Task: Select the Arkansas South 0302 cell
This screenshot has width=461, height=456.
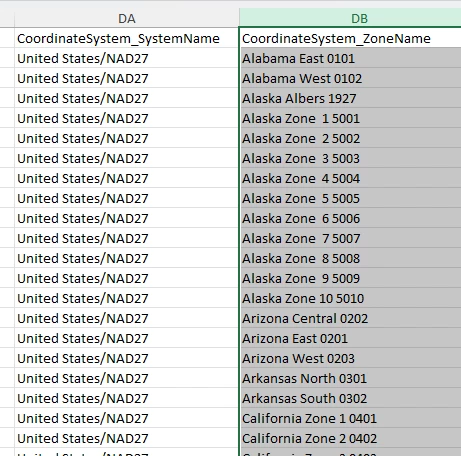Action: 350,398
